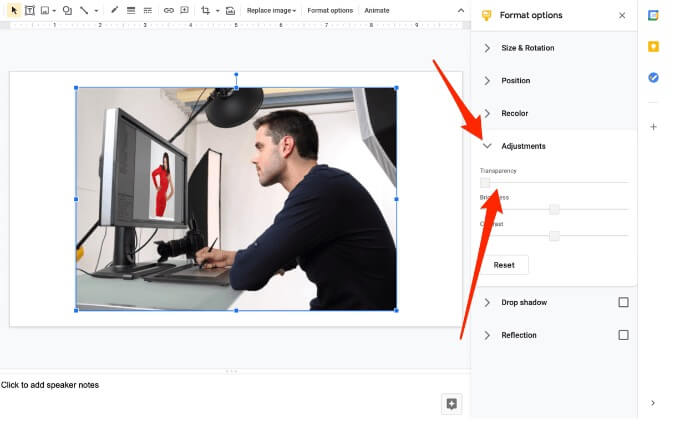Expand the Recolor section

tap(514, 114)
